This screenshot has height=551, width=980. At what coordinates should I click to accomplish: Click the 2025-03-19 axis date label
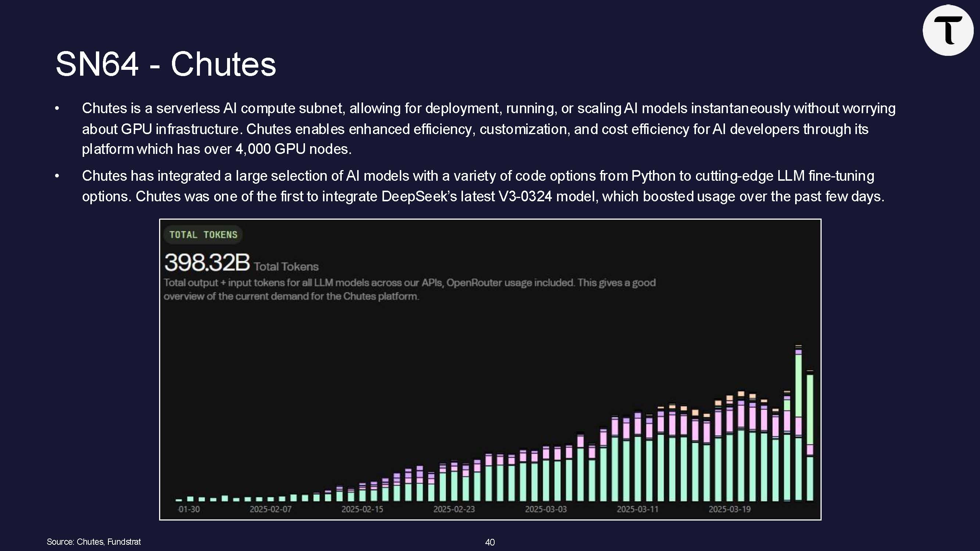(x=729, y=509)
